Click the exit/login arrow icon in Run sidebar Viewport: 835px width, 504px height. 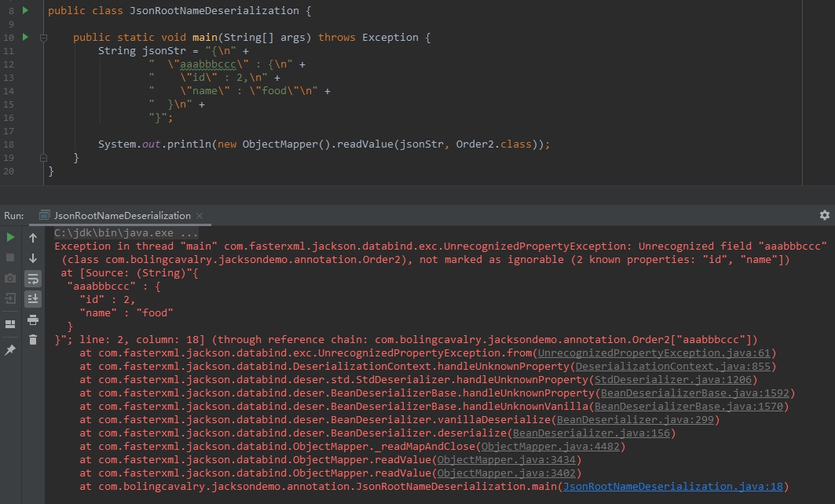coord(10,298)
